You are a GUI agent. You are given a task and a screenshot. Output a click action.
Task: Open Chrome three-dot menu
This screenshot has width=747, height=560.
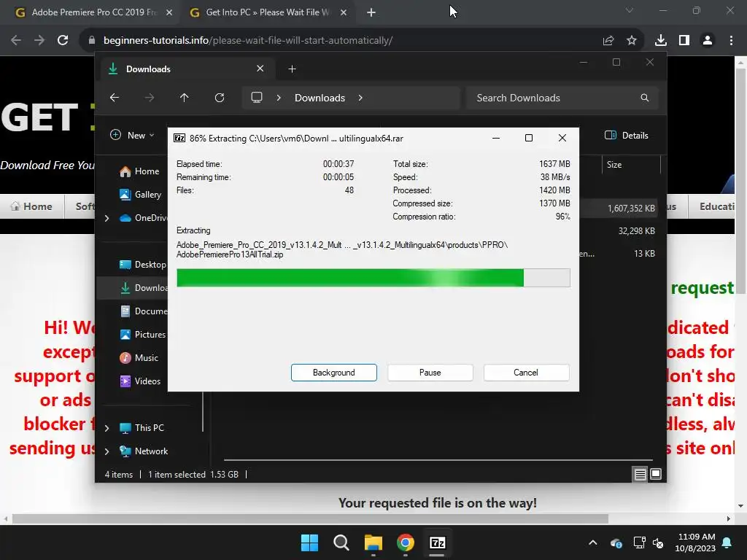(x=731, y=41)
